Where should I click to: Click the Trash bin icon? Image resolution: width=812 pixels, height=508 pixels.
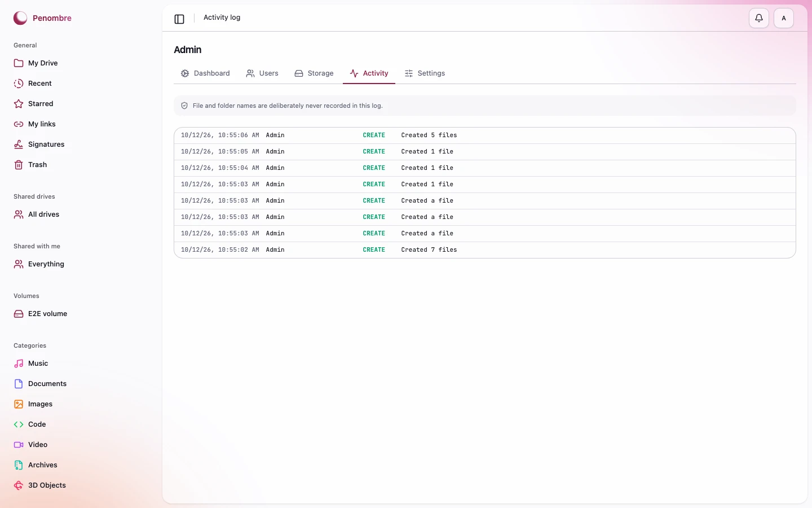pos(19,165)
